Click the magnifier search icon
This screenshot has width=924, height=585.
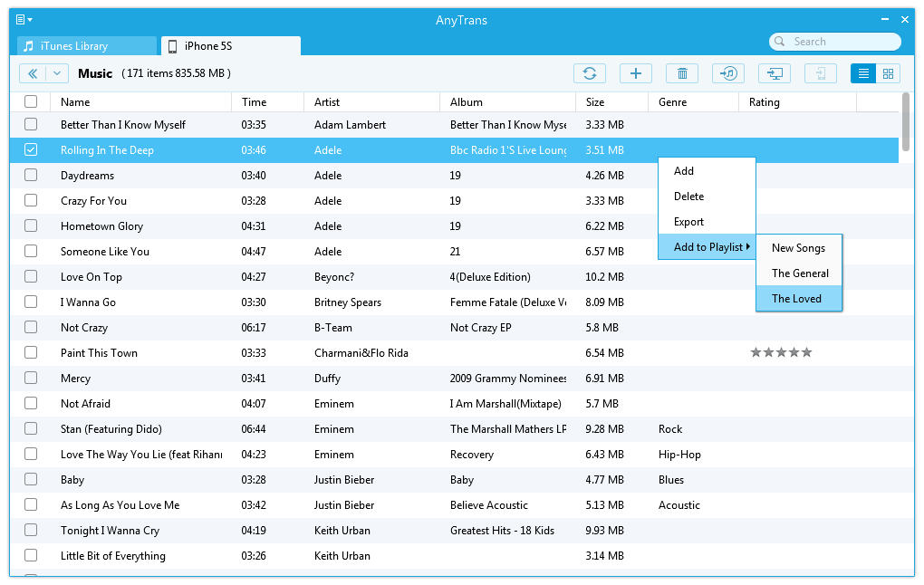(780, 42)
